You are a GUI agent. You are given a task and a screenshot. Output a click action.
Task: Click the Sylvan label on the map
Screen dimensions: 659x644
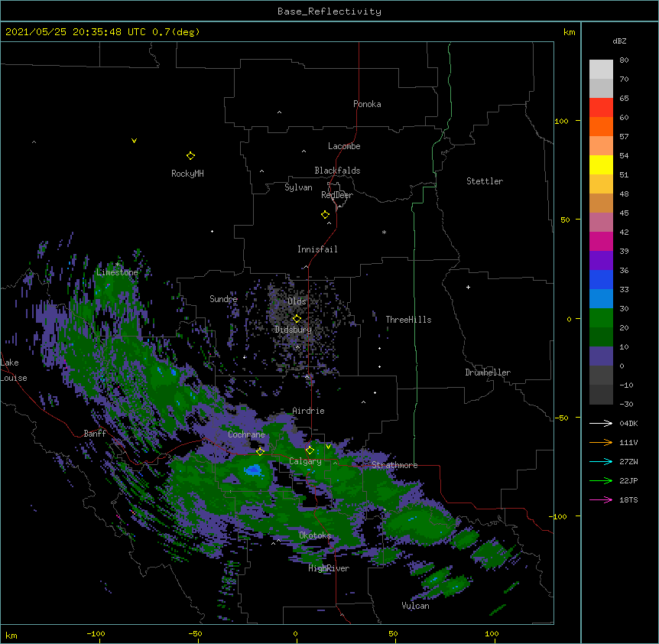298,187
